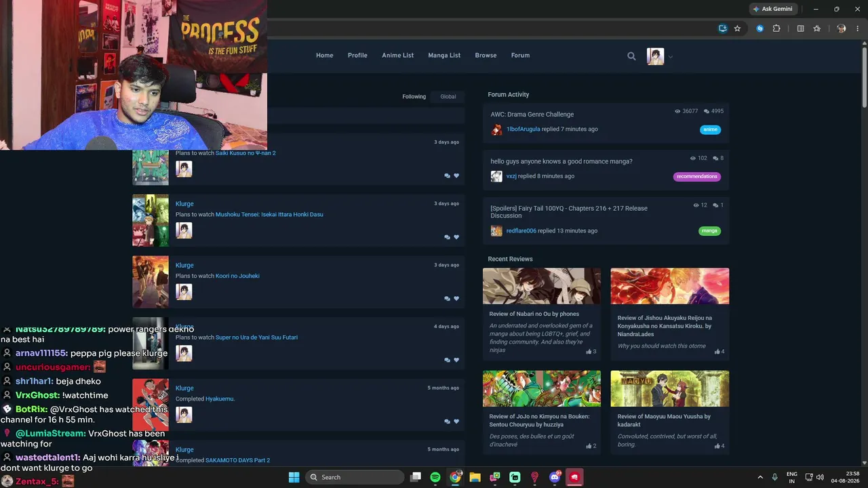Open the site user avatar in header
Screen dimensions: 868x488
point(655,56)
